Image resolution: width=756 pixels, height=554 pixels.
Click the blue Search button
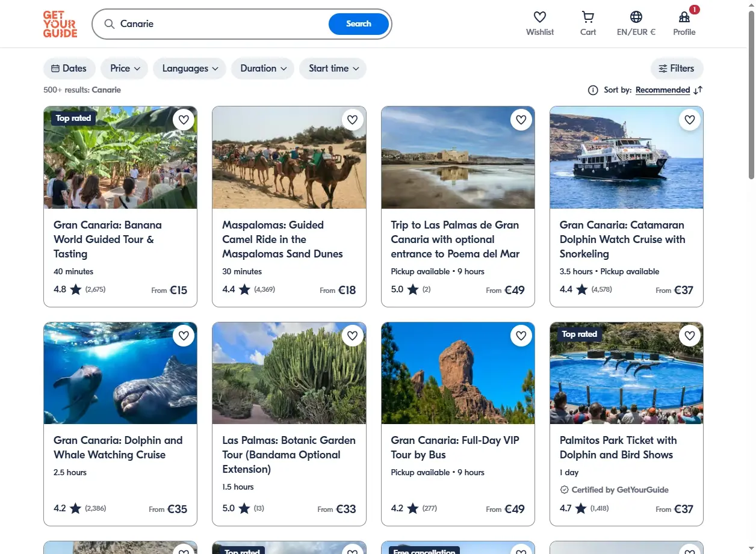pyautogui.click(x=359, y=24)
